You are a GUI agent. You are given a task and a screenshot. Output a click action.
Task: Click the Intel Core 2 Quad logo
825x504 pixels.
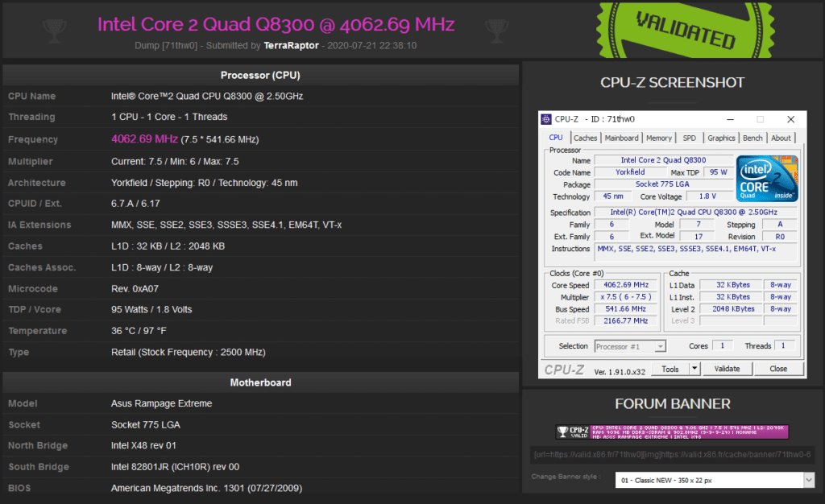pyautogui.click(x=767, y=179)
